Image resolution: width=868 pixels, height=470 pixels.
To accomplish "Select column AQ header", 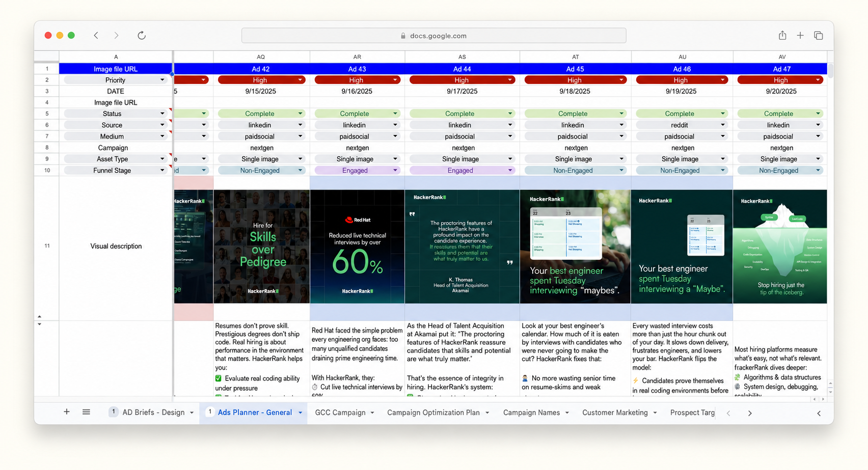I will 261,57.
